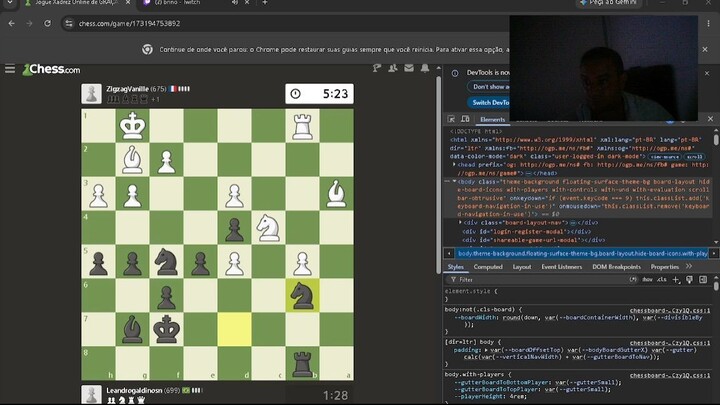Image resolution: width=720 pixels, height=405 pixels.
Task: Click the Switch DevTools button
Action: click(490, 102)
